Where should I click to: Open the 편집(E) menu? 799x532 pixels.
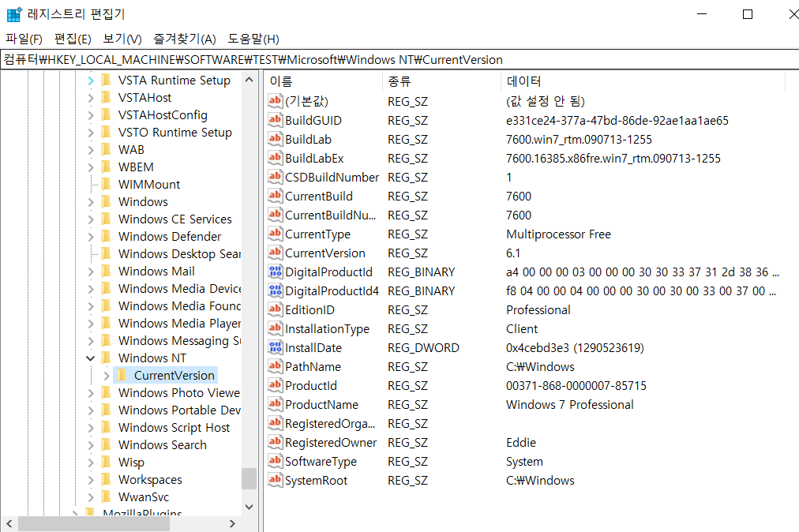73,39
